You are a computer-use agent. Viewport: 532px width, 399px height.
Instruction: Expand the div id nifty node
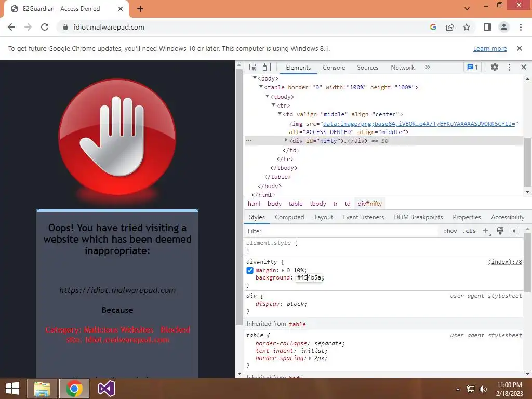click(286, 140)
